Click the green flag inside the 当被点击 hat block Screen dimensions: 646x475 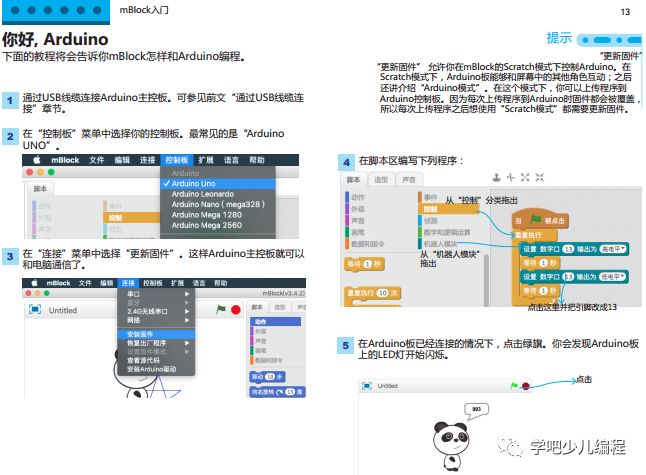pos(535,220)
